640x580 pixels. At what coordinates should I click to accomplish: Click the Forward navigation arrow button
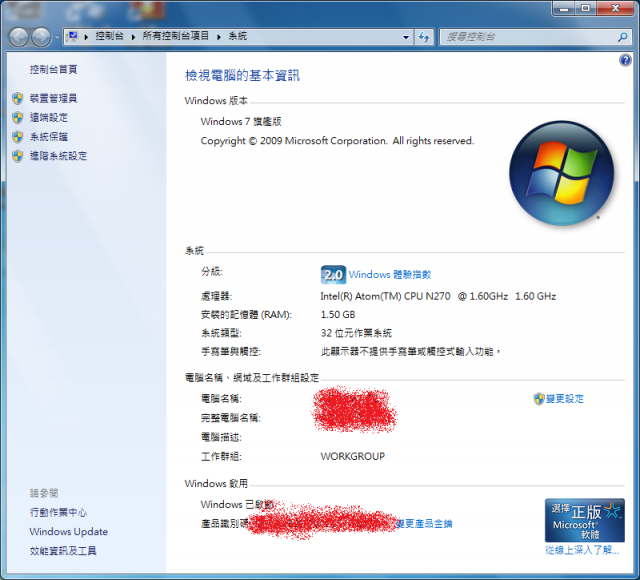pos(41,37)
